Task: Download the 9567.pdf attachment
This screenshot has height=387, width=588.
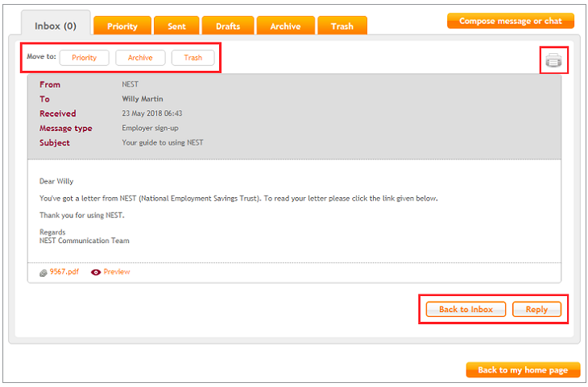Action: pyautogui.click(x=64, y=272)
